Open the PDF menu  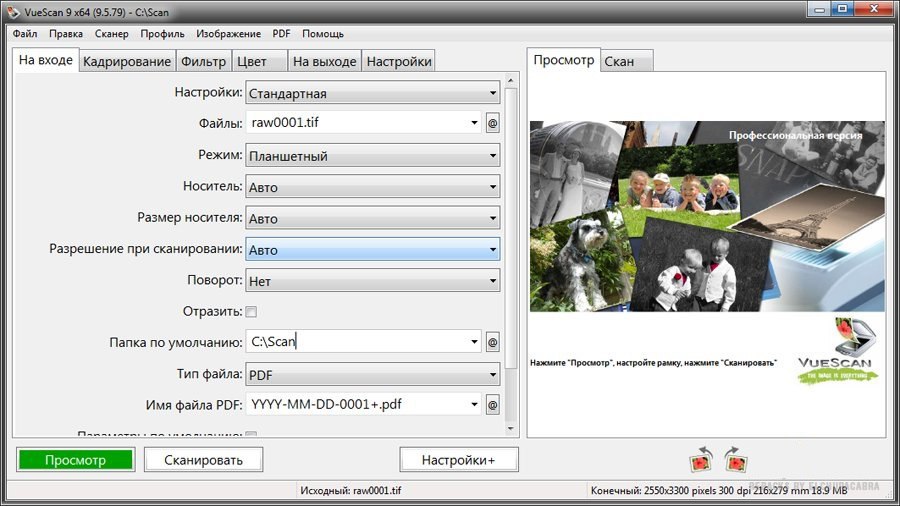281,34
